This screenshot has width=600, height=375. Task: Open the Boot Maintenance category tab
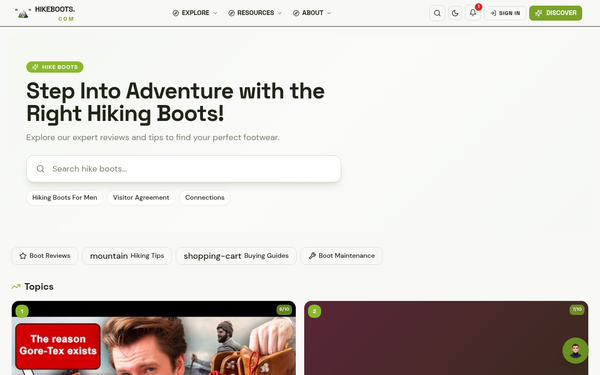[342, 256]
